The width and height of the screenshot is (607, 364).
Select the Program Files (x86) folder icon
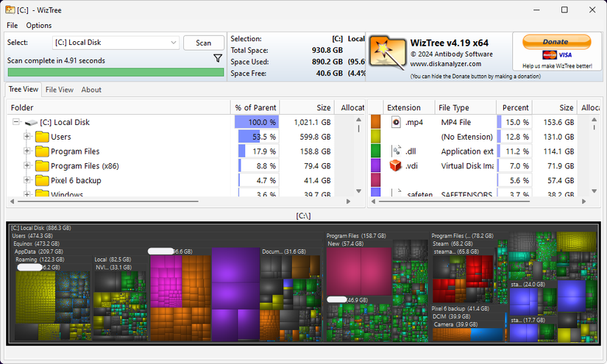42,166
